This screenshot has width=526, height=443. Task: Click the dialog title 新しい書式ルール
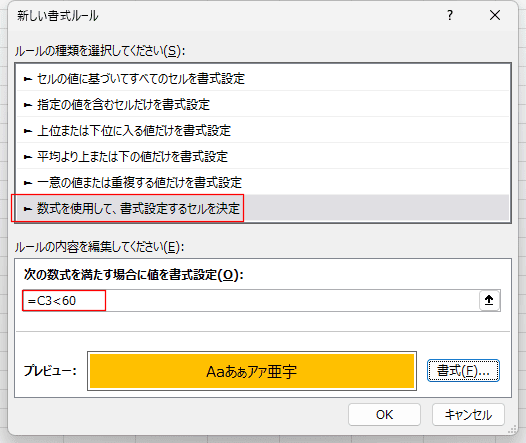[x=58, y=16]
